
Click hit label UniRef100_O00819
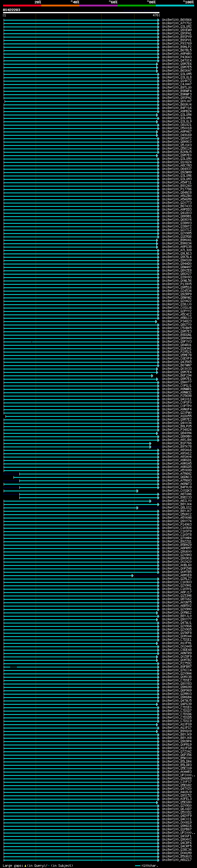click(177, 823)
